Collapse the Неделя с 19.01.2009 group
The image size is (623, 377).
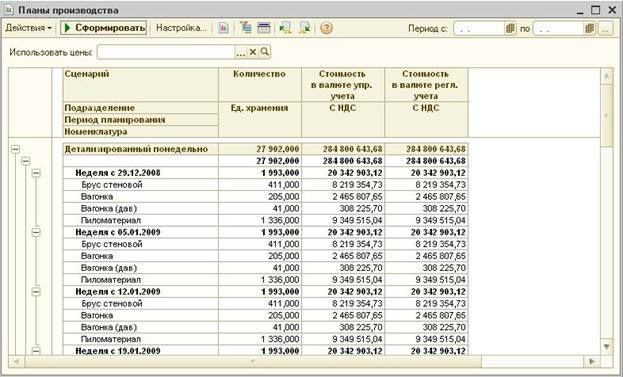click(x=36, y=351)
